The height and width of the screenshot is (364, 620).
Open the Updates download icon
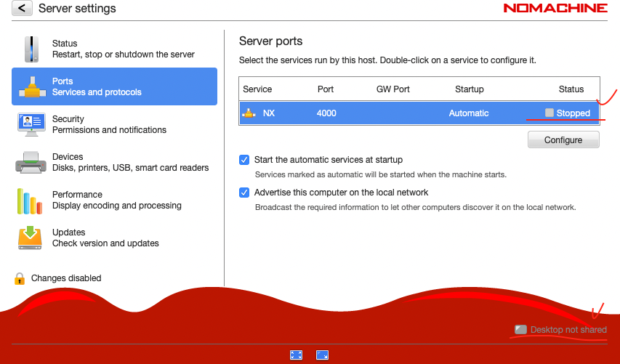pos(30,238)
